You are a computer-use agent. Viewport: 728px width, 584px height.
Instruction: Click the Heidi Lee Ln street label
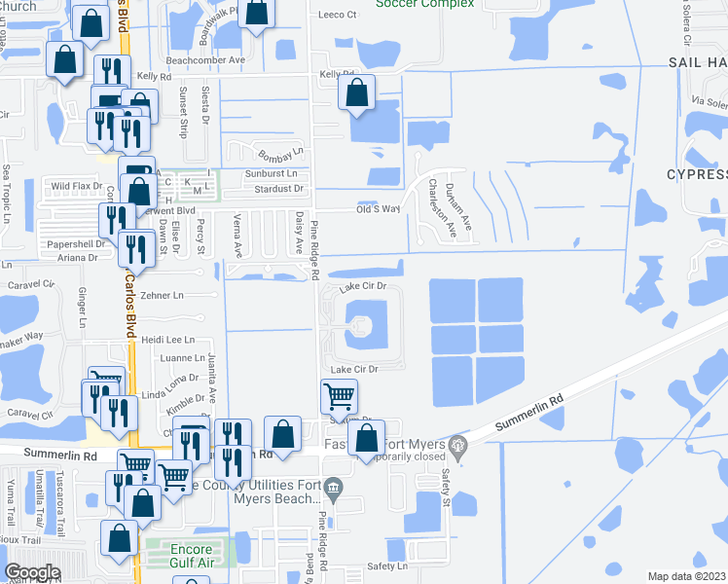click(x=168, y=340)
